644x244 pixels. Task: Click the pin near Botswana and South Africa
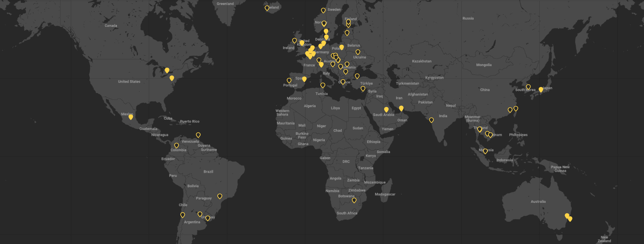[354, 200]
